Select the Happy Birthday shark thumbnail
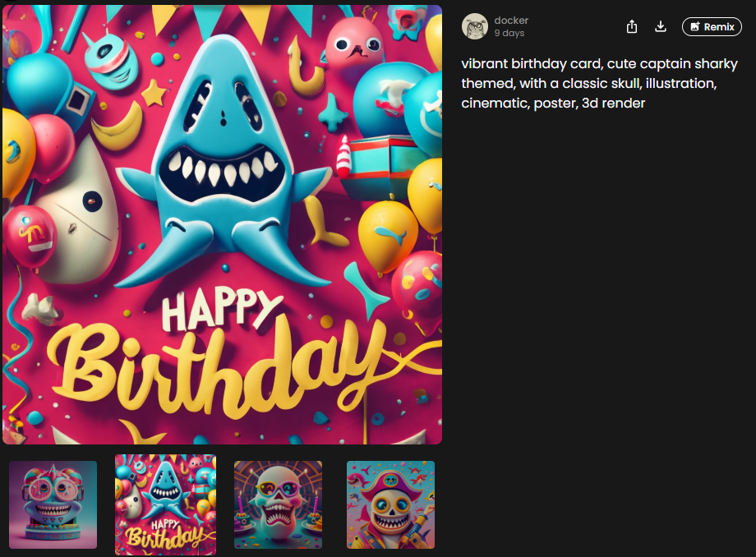 coord(165,504)
